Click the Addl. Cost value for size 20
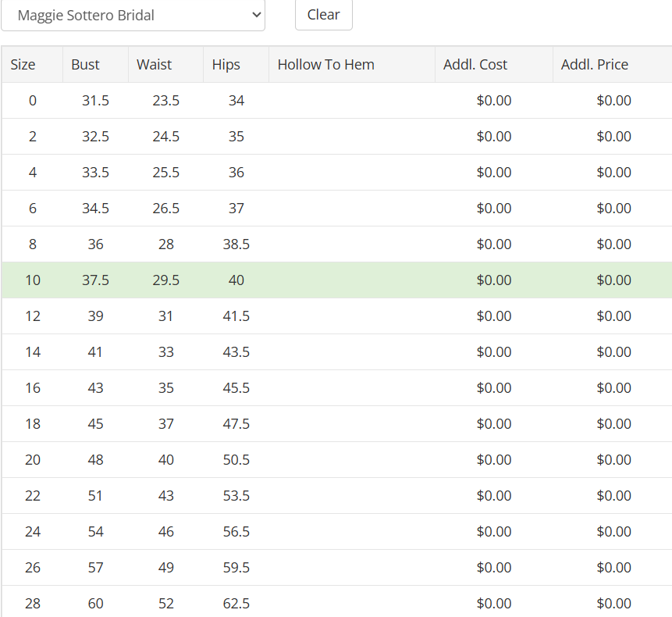 tap(494, 460)
